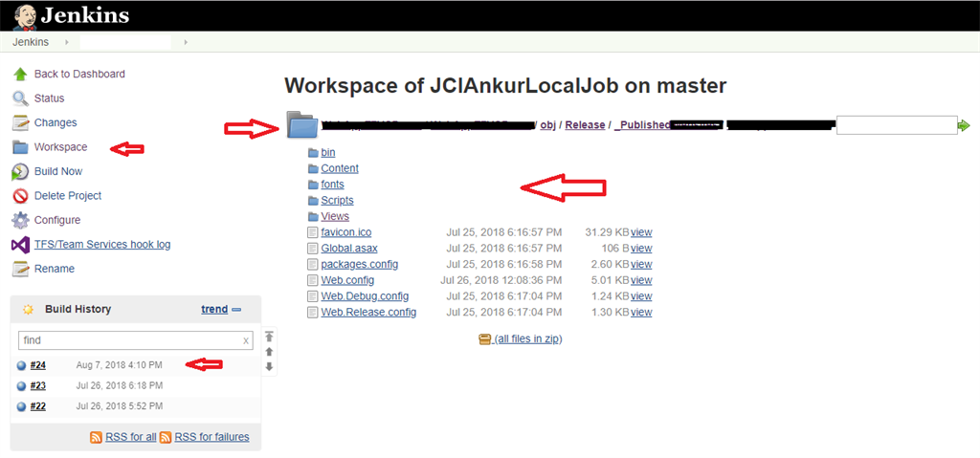980x458 pixels.
Task: View Web.Release.config via view link
Action: (x=641, y=312)
